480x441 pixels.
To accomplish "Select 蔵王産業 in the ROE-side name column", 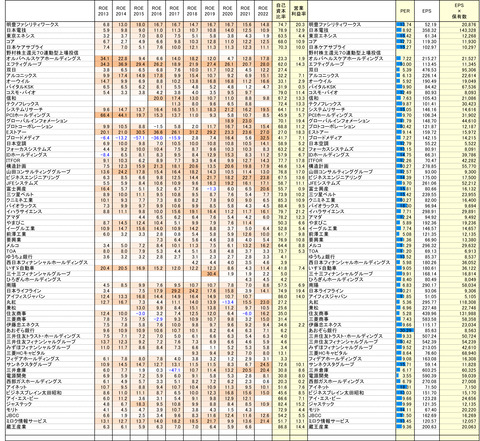I will tap(16, 427).
